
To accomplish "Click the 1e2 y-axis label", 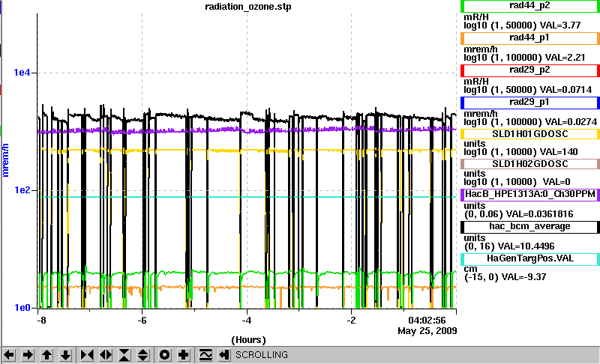I will [22, 189].
